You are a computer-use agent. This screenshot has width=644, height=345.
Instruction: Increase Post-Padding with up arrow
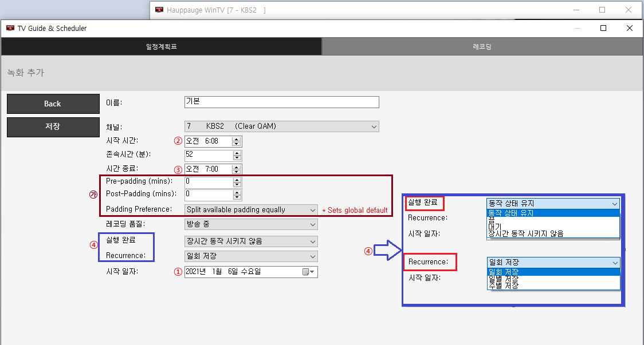pyautogui.click(x=237, y=192)
